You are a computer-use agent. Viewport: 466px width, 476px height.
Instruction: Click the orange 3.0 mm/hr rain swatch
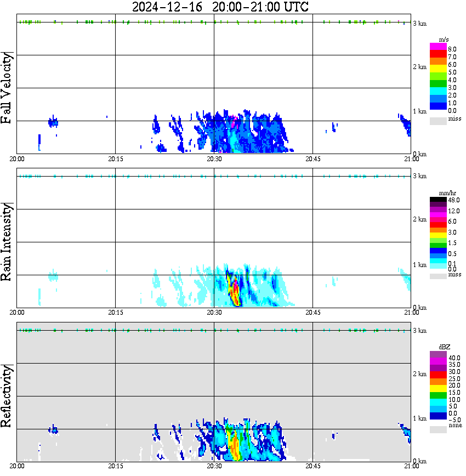438,230
